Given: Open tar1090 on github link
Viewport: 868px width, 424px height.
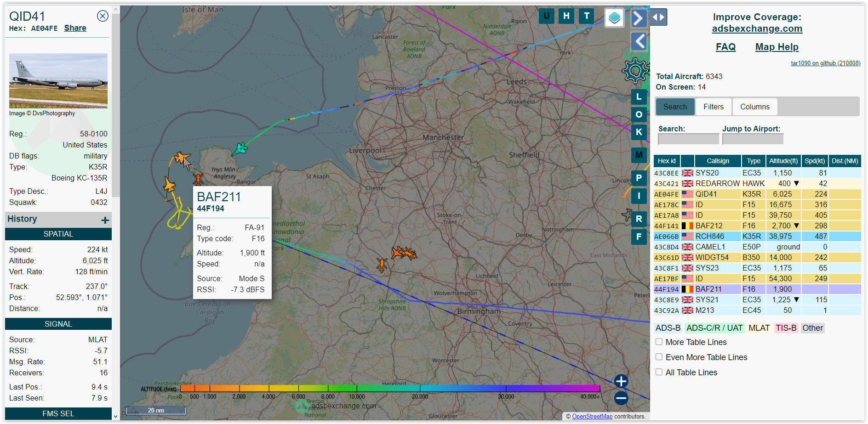Looking at the screenshot, I should (825, 63).
